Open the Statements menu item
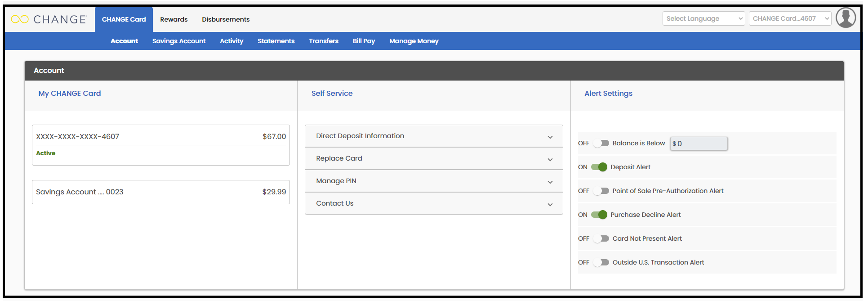Screen dimensions: 868x301 276,41
